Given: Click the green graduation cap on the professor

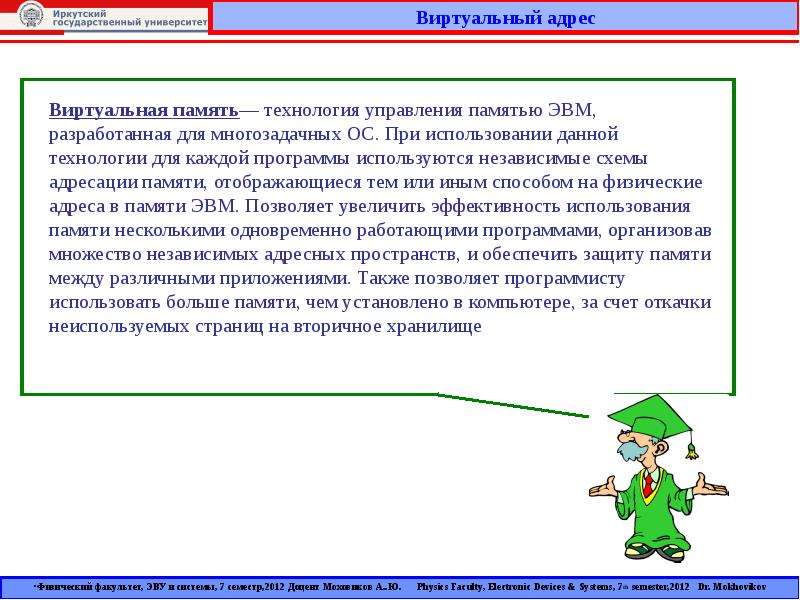Looking at the screenshot, I should [651, 417].
